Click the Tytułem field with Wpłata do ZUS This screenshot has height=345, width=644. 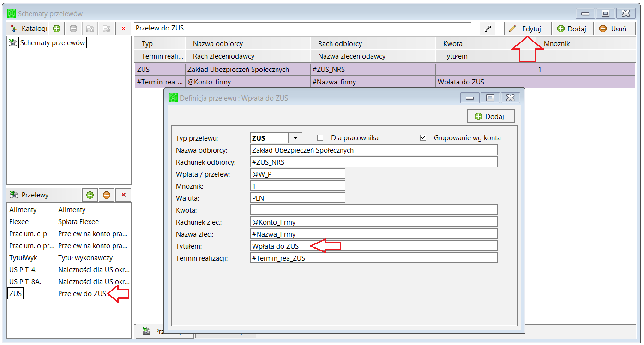pyautogui.click(x=373, y=246)
